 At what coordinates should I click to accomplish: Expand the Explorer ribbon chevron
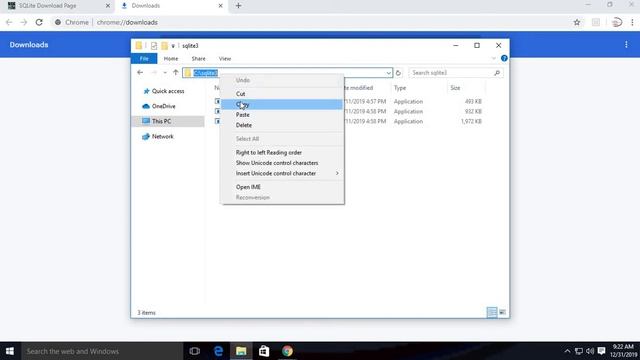tap(493, 58)
